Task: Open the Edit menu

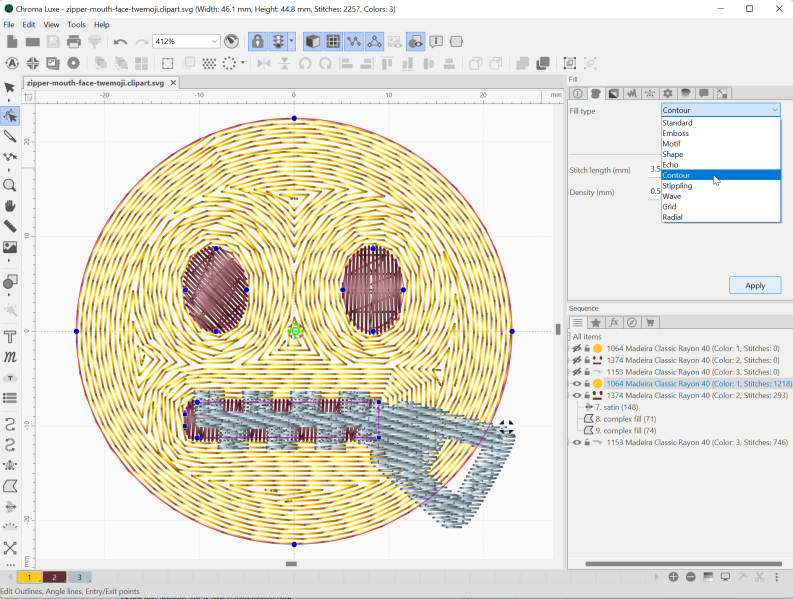Action: click(29, 24)
